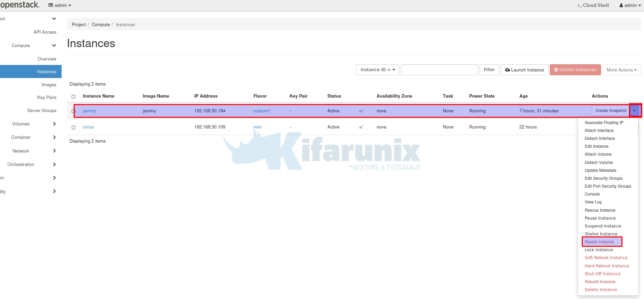
Task: Tick the jammy instance checkbox
Action: 73,111
